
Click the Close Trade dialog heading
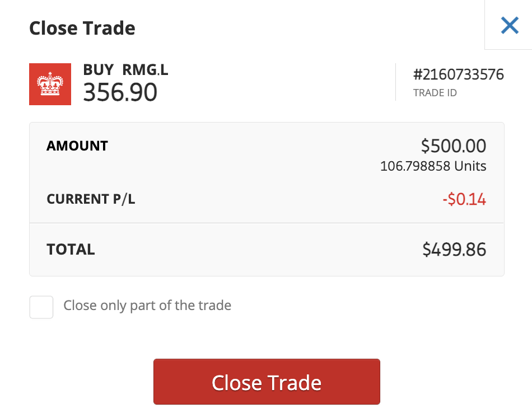pyautogui.click(x=82, y=28)
